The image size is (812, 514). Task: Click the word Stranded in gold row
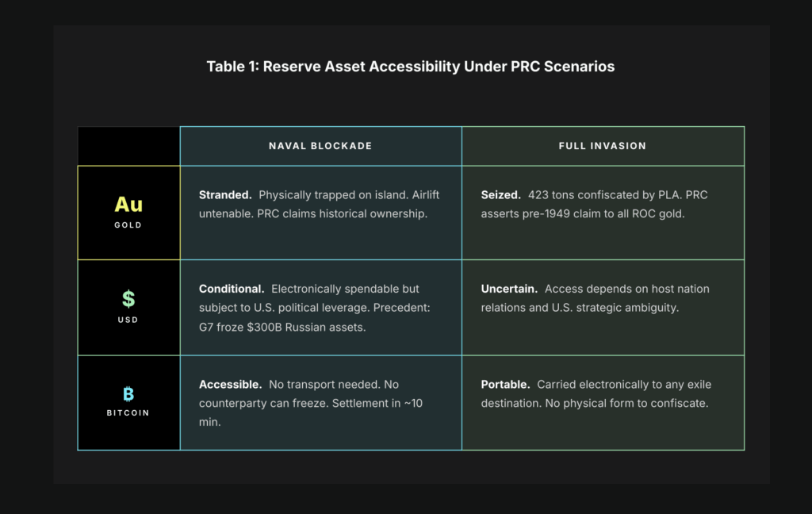tap(225, 195)
